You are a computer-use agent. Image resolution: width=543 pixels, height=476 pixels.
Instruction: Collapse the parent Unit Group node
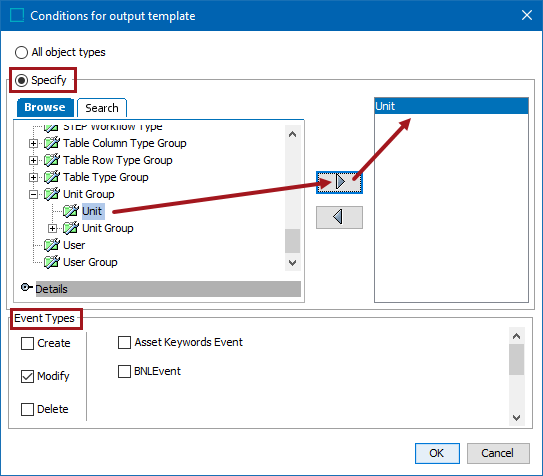click(33, 194)
